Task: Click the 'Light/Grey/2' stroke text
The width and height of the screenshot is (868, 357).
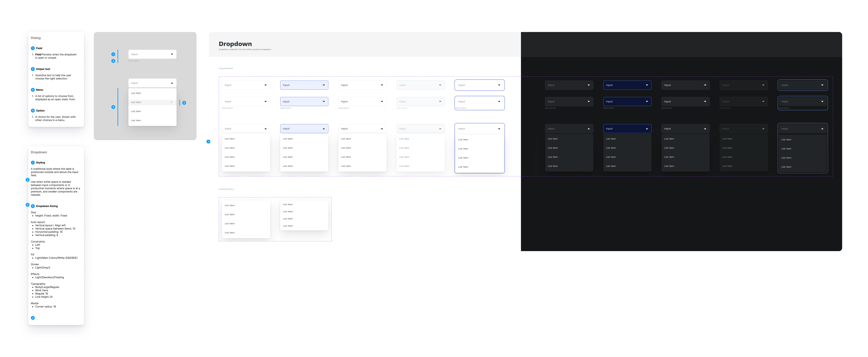Action: (x=43, y=268)
